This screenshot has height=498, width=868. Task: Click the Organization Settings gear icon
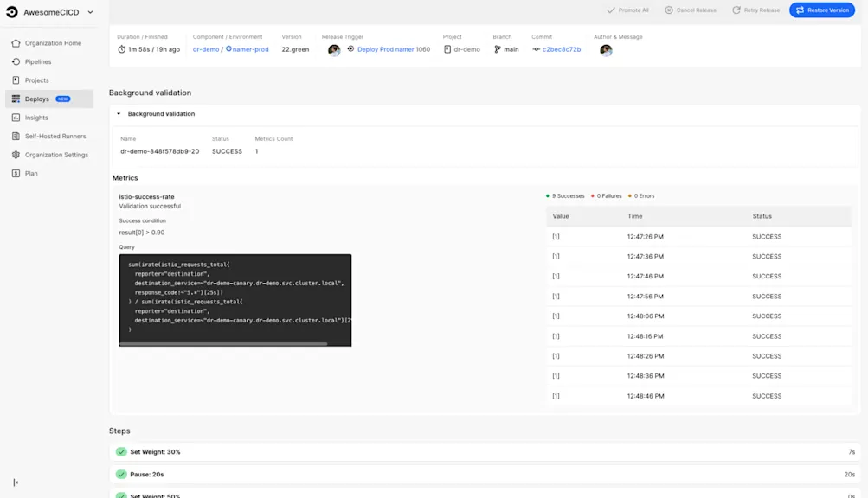click(x=16, y=155)
